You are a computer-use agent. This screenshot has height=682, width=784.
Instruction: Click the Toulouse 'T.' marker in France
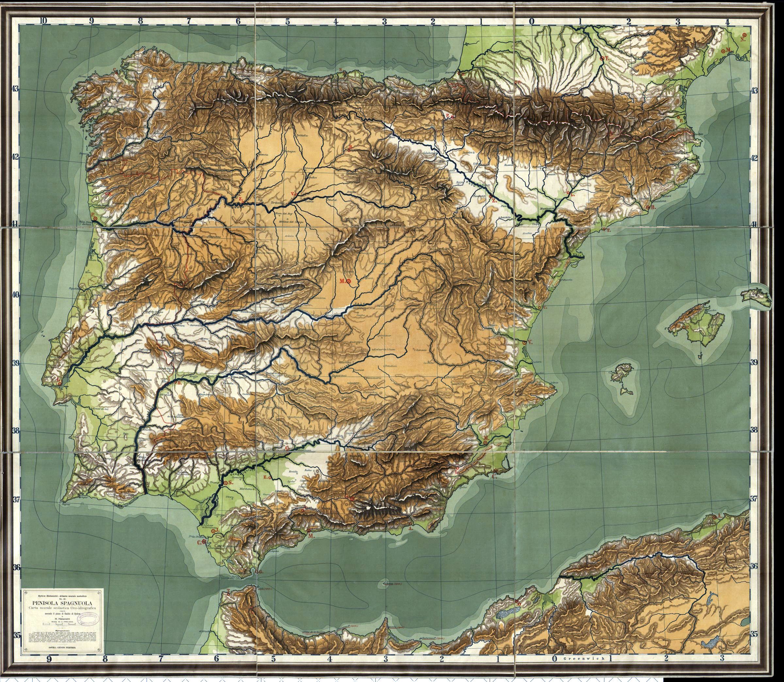tap(602, 58)
